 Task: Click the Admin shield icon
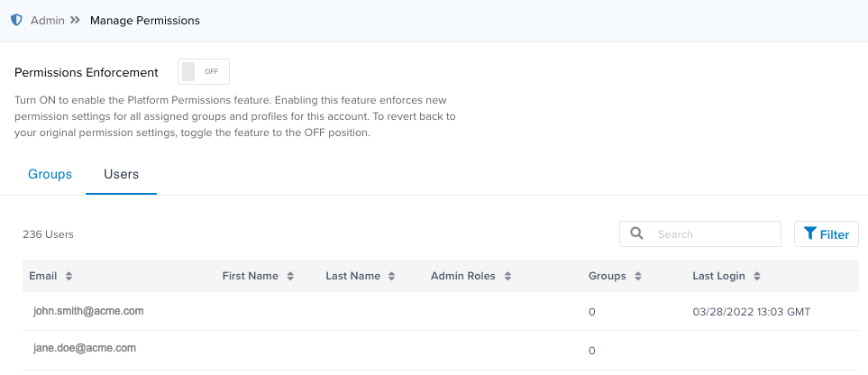tap(16, 20)
